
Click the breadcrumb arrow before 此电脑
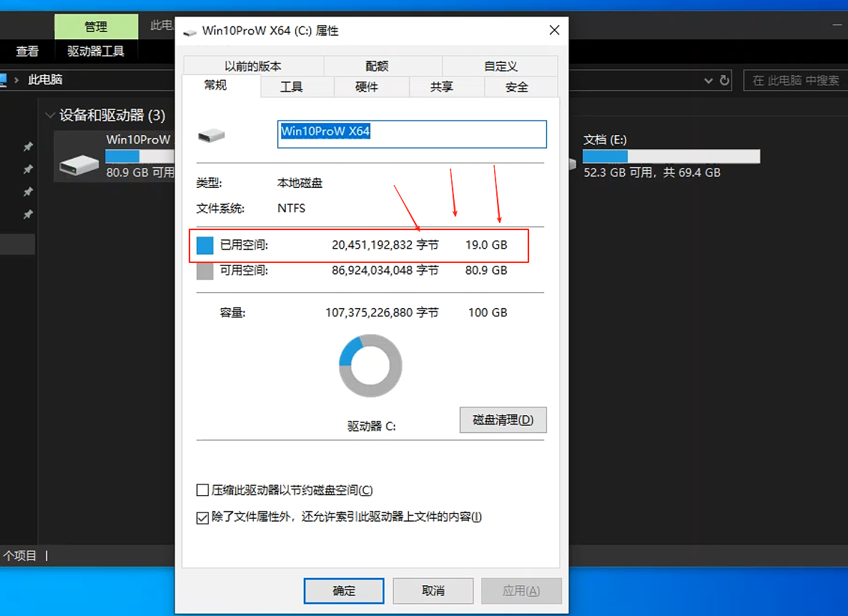[16, 80]
